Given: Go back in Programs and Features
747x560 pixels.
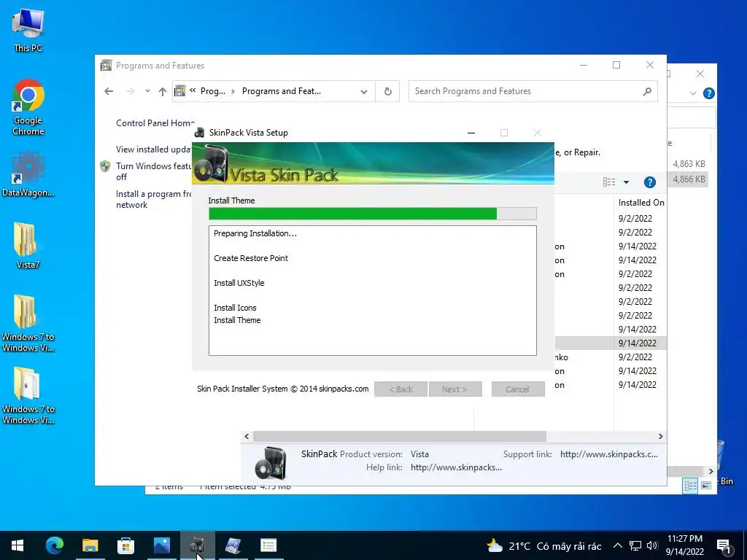Looking at the screenshot, I should (x=109, y=91).
